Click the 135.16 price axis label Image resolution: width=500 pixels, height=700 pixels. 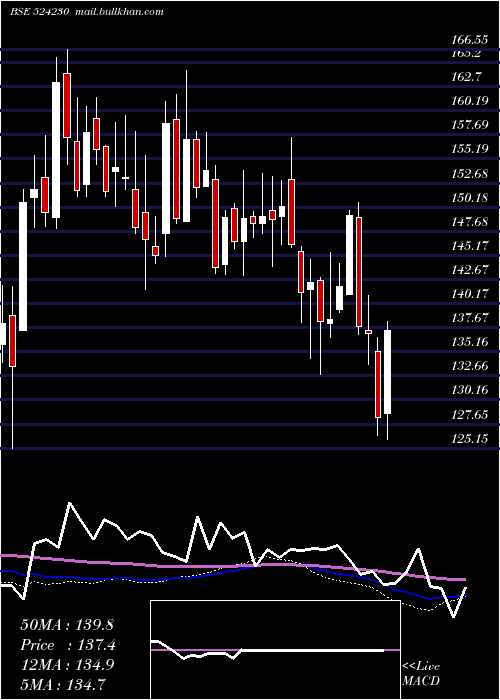tap(469, 342)
